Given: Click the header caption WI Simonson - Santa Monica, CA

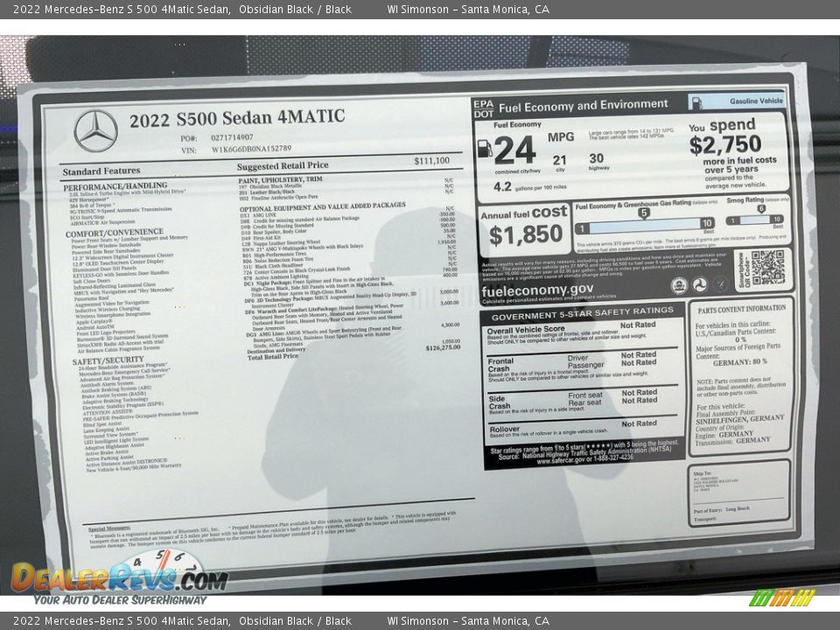Looking at the screenshot, I should (x=468, y=9).
